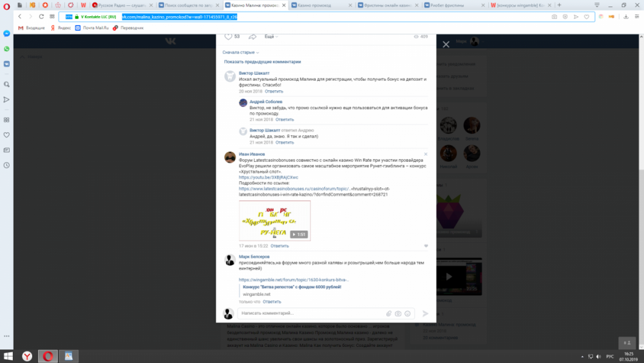Like the post with heart icon
This screenshot has width=644, height=363.
tap(229, 37)
